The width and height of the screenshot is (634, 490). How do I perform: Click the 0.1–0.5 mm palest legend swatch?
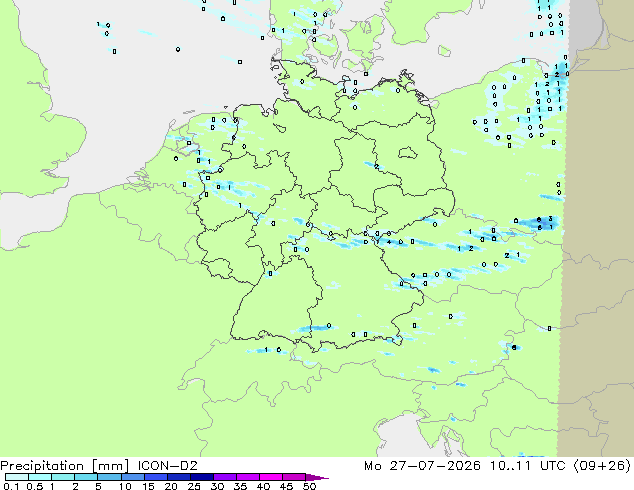[17, 477]
